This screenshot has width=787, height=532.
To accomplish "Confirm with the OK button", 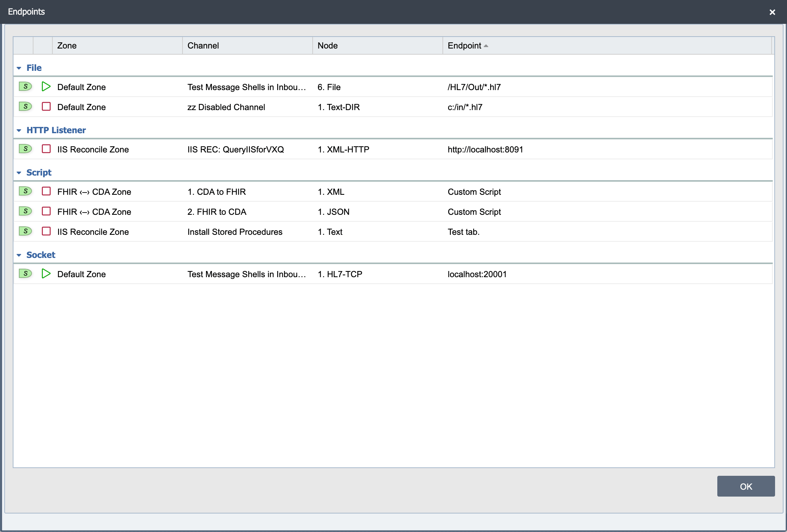I will point(746,486).
